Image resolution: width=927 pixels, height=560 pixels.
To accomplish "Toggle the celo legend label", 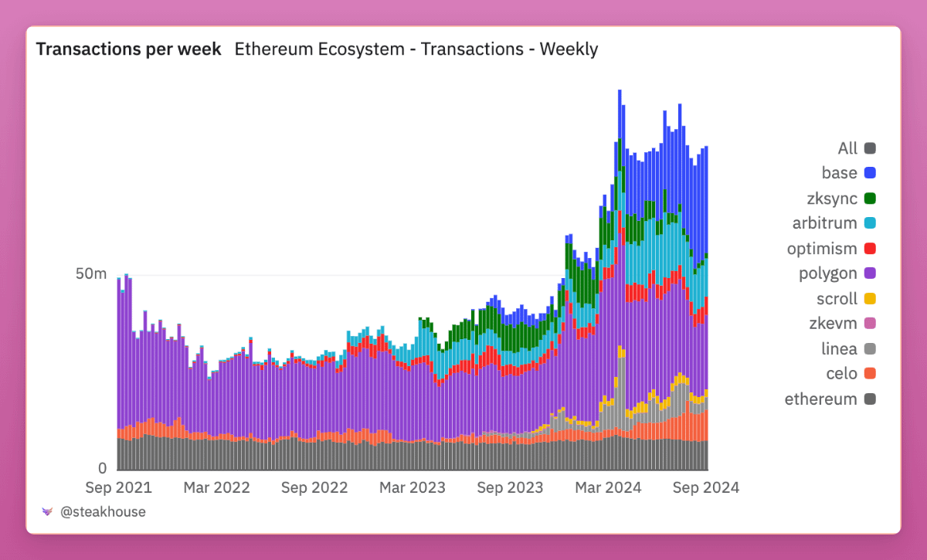I will click(841, 374).
